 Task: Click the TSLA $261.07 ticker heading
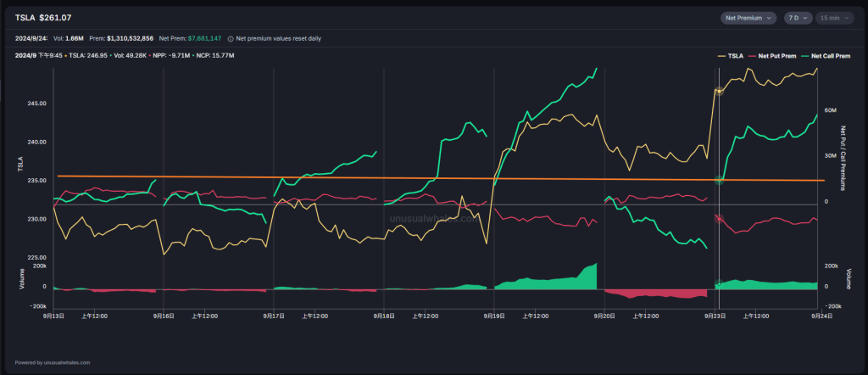pyautogui.click(x=43, y=18)
